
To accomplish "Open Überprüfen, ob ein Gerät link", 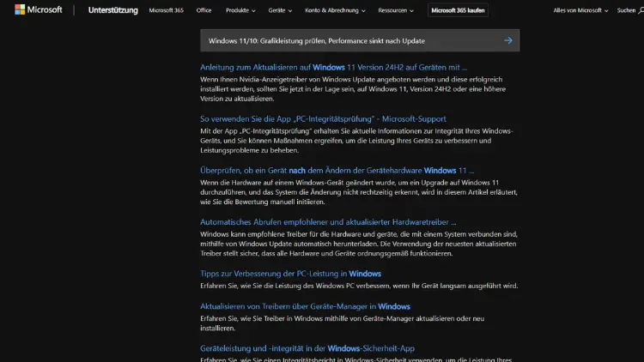I will (x=337, y=171).
